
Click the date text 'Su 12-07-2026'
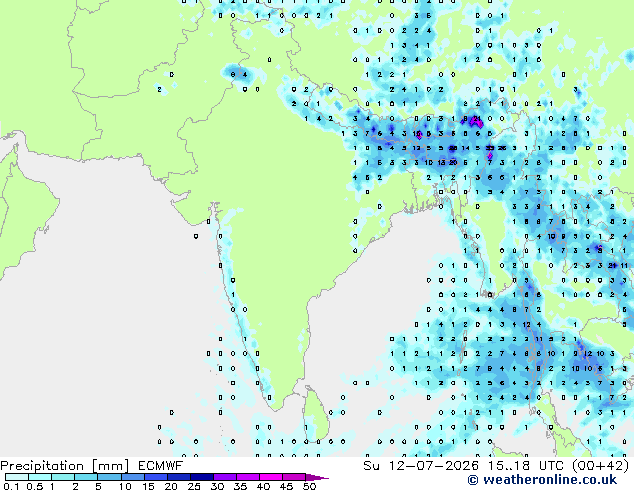tap(421, 466)
